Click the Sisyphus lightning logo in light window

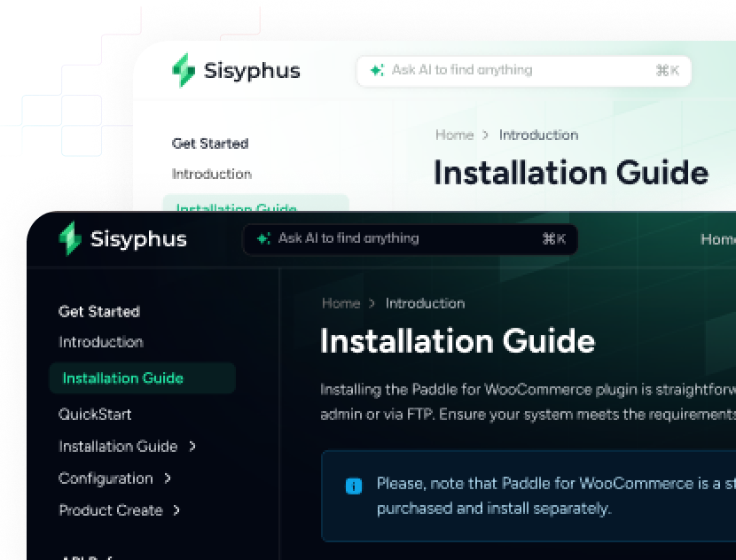point(184,70)
